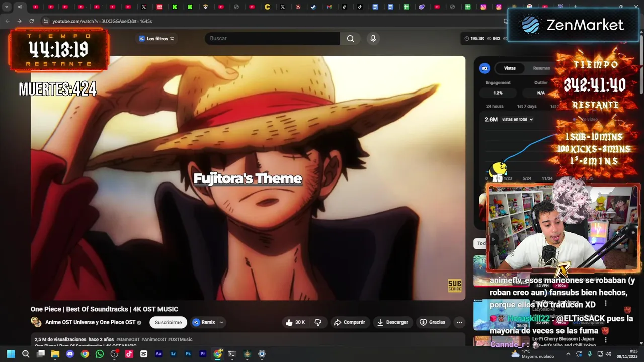Viewport: 644px width, 362px height.
Task: Open options menu for the One Piece Ambience suggested video
Action: (606, 303)
